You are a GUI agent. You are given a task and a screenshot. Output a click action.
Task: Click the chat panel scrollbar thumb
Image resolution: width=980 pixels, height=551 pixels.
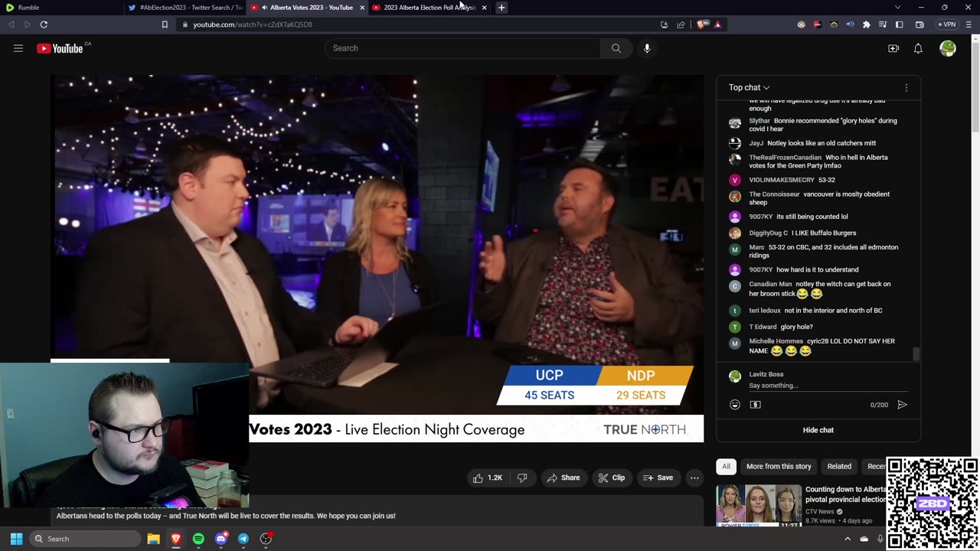coord(916,354)
